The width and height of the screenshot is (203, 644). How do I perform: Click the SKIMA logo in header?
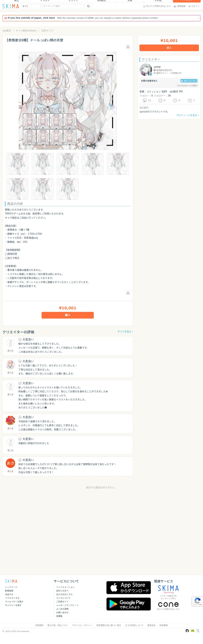click(11, 6)
